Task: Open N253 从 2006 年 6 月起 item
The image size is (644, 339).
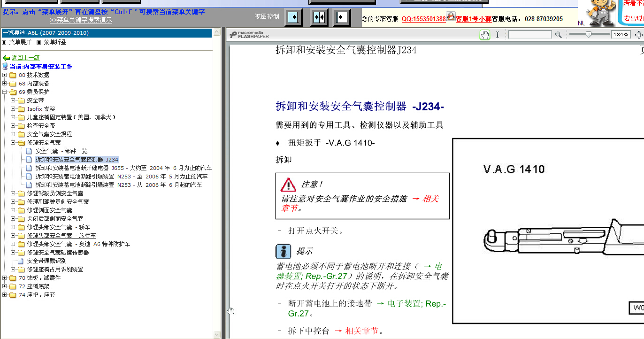Action: [x=119, y=185]
